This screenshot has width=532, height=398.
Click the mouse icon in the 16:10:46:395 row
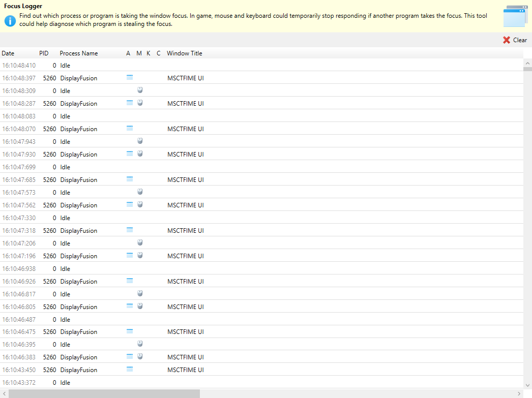[x=140, y=344]
